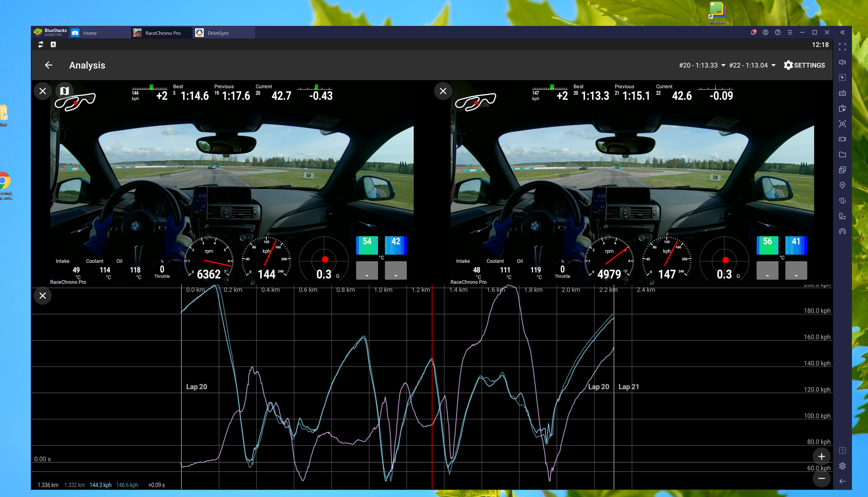Switch to the Home tab
Screen dimensions: 868x497
(90, 33)
